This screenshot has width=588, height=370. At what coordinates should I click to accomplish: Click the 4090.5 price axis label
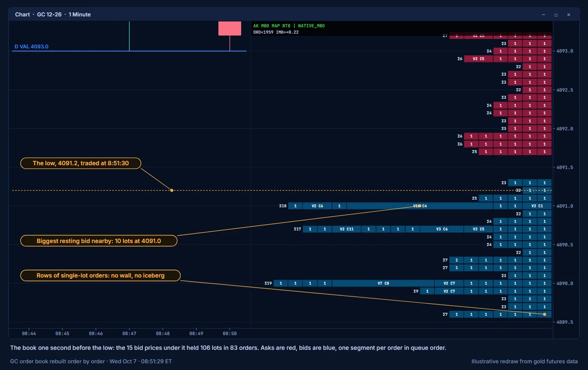point(565,245)
